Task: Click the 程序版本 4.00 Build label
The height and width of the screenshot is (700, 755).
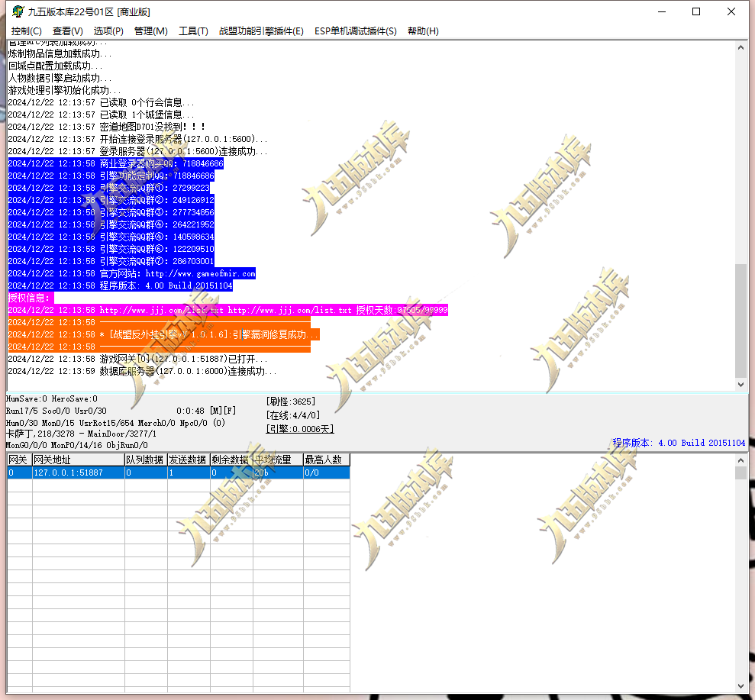Action: [679, 443]
